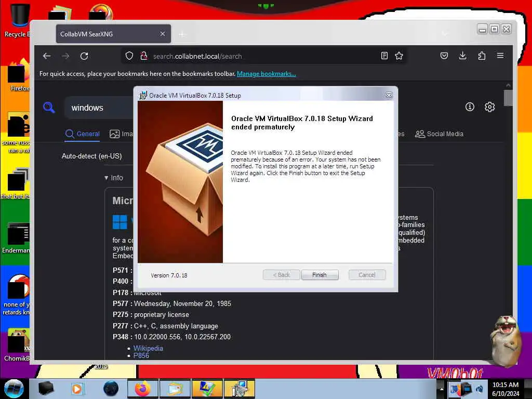Click the insecure connection padlock icon
Screen dimensions: 532x399
144,56
